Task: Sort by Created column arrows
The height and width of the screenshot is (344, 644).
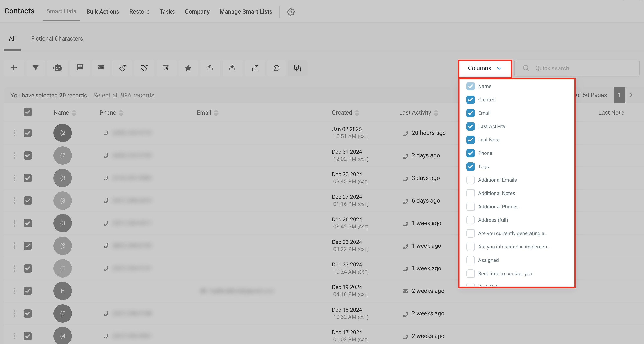Action: (x=357, y=113)
